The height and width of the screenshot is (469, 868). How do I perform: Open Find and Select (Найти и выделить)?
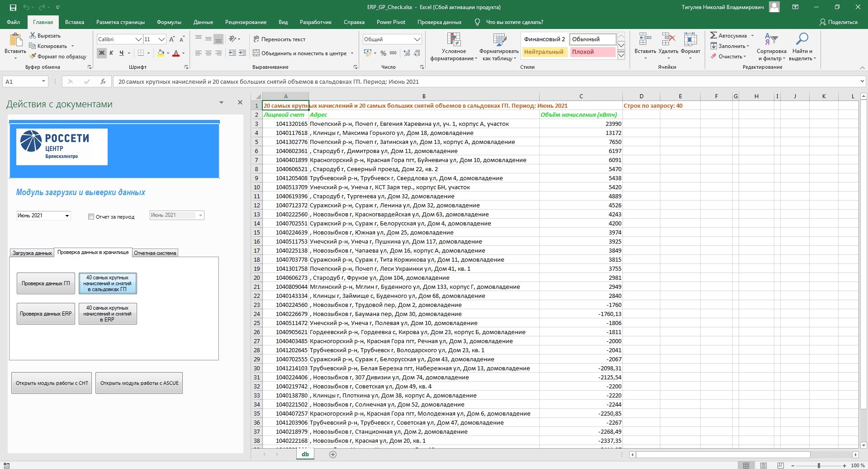tap(802, 47)
